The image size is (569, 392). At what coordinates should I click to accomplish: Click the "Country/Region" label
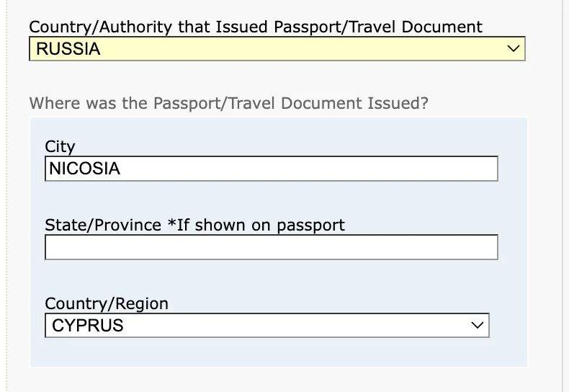(x=107, y=303)
